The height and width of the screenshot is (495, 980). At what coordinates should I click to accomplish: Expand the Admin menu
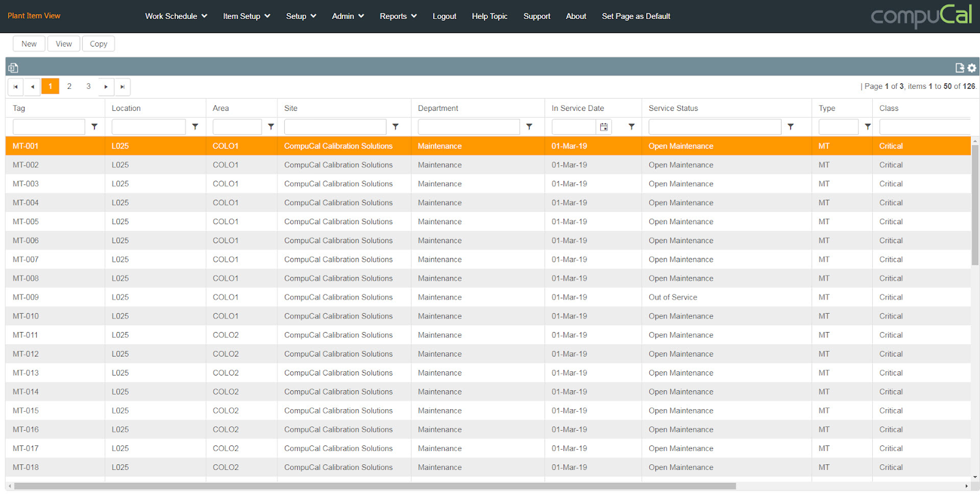[x=348, y=16]
